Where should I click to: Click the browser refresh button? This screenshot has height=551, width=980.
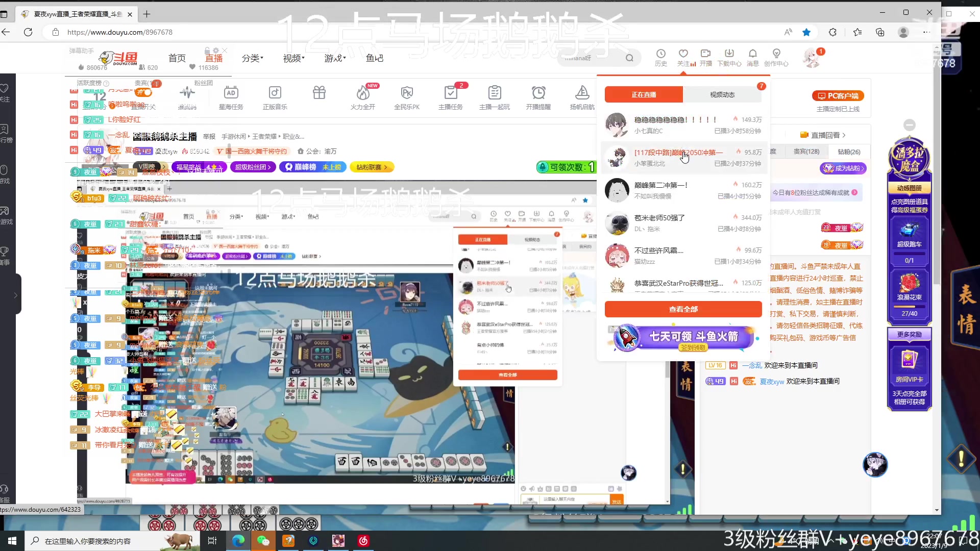pos(28,32)
